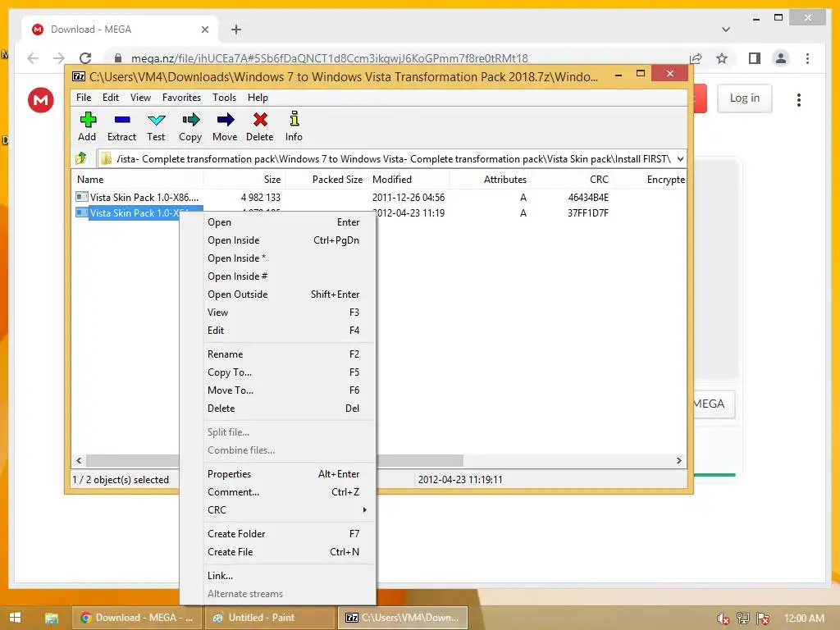Screen dimensions: 840x630
Task: Open Chrome three-dot menu
Action: pos(807,58)
